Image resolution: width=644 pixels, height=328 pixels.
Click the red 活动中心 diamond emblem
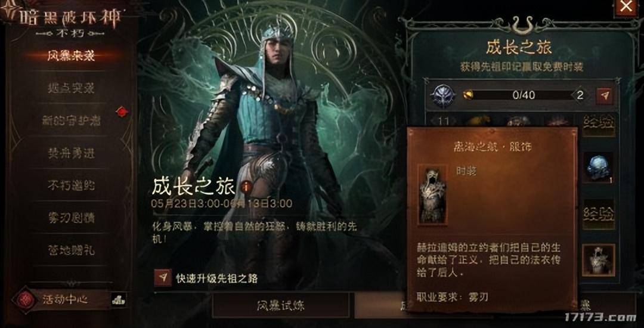click(24, 299)
